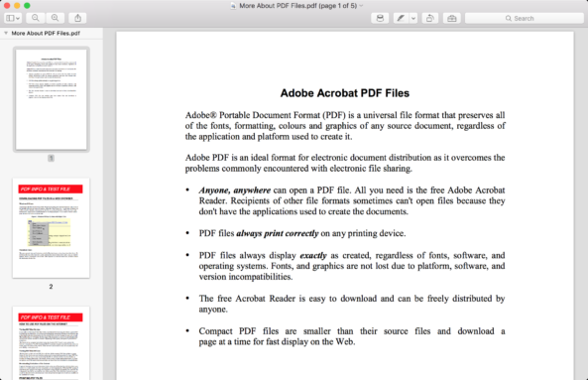The image size is (588, 380).
Task: Zoom in the PDF page
Action: pyautogui.click(x=56, y=18)
